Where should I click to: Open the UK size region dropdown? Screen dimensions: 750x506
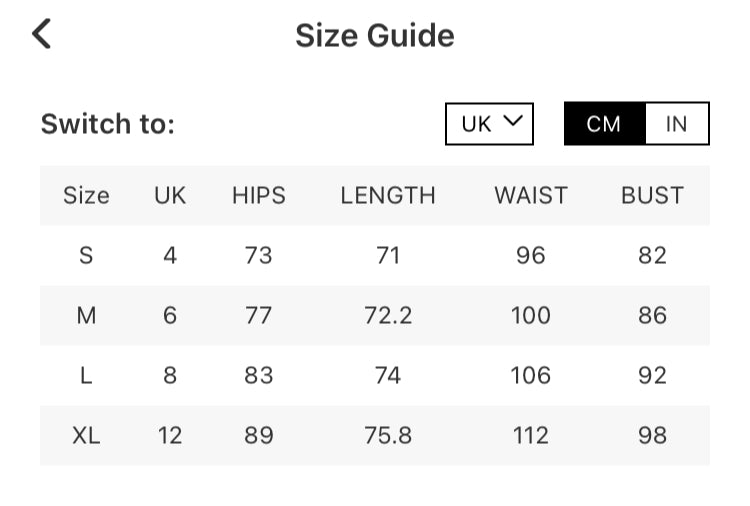click(489, 124)
